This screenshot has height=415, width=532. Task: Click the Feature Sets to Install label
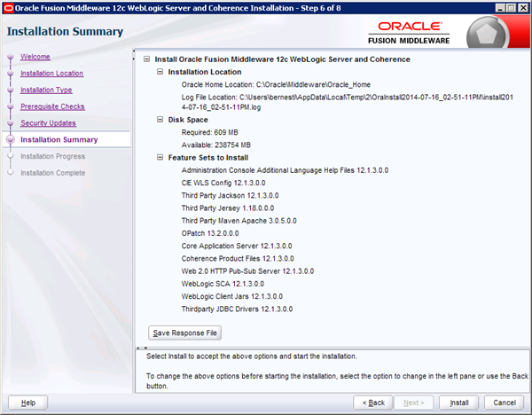coord(208,158)
